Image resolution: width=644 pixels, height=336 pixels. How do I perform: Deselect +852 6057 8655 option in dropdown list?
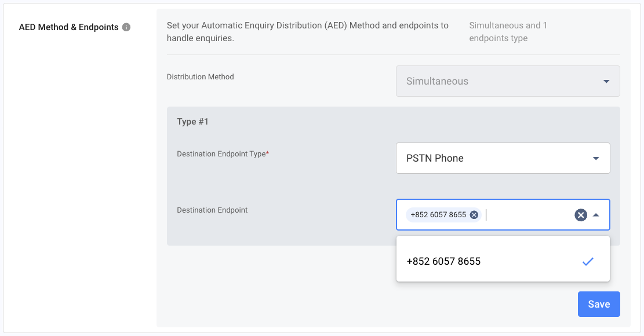coord(503,261)
